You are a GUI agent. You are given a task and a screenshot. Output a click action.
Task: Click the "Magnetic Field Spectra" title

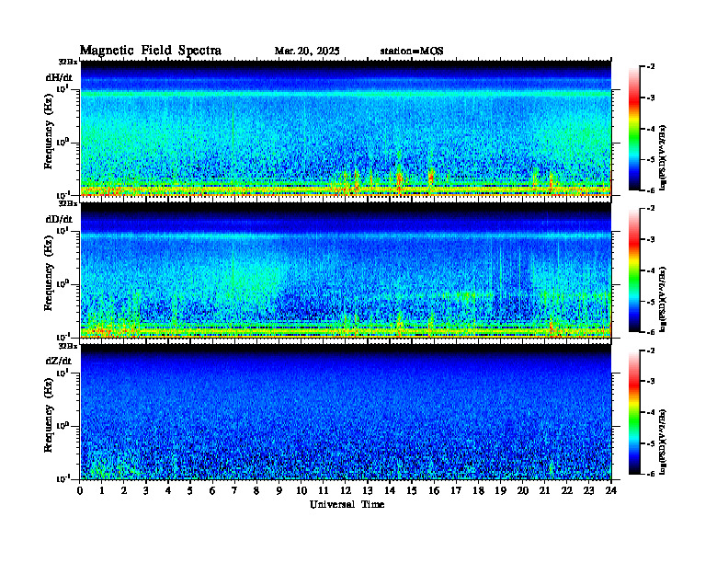[x=151, y=51]
